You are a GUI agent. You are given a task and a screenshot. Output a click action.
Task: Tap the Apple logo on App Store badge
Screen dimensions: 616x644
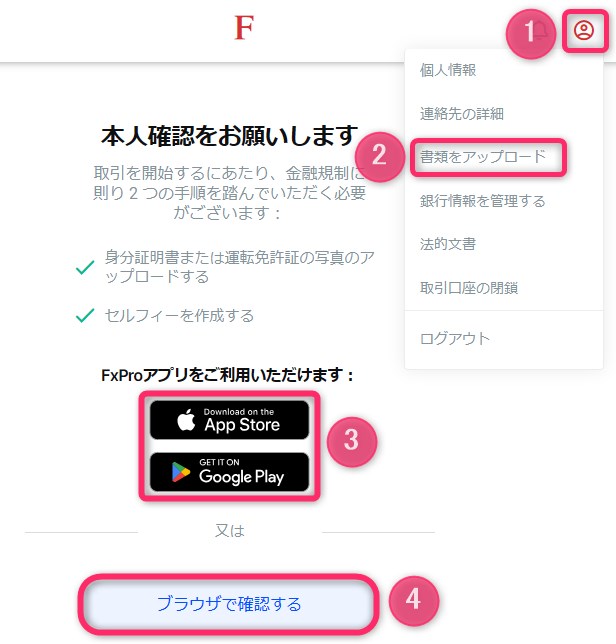pyautogui.click(x=186, y=420)
